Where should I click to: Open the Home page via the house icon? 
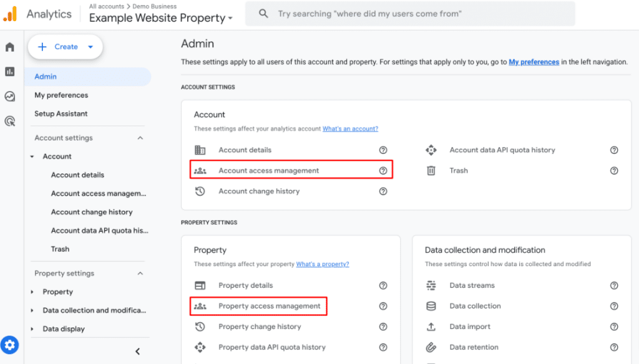click(9, 46)
